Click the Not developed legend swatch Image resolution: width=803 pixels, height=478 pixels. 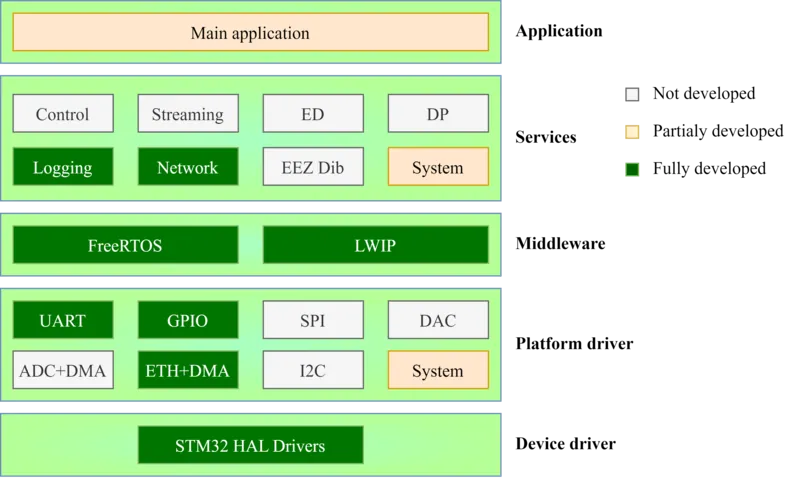pyautogui.click(x=632, y=94)
